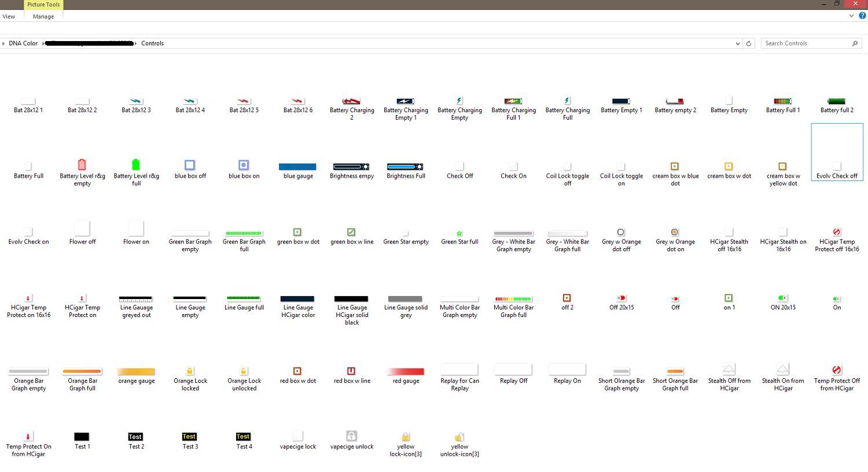Open the View ribbon tab

[9, 17]
